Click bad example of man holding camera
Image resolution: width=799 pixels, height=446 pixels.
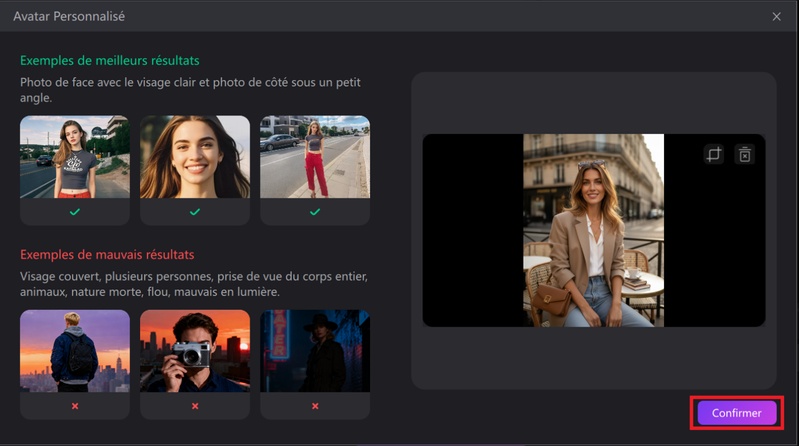coord(195,351)
